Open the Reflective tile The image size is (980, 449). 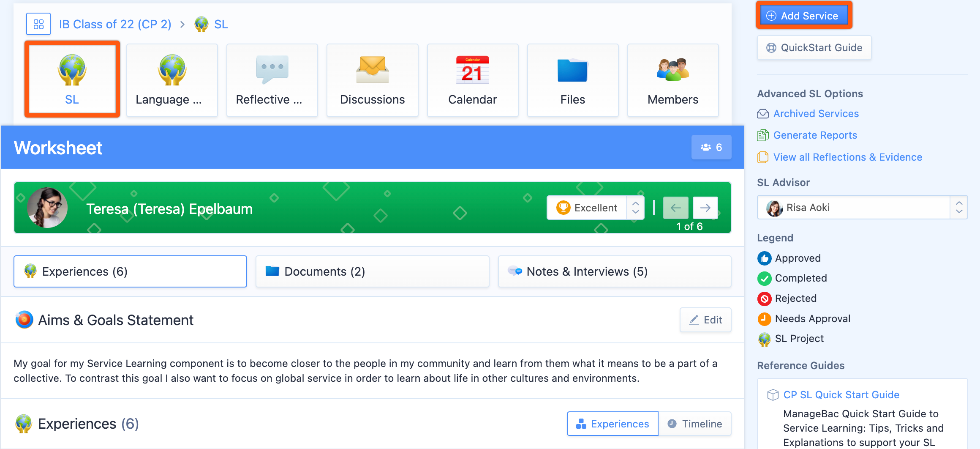272,80
